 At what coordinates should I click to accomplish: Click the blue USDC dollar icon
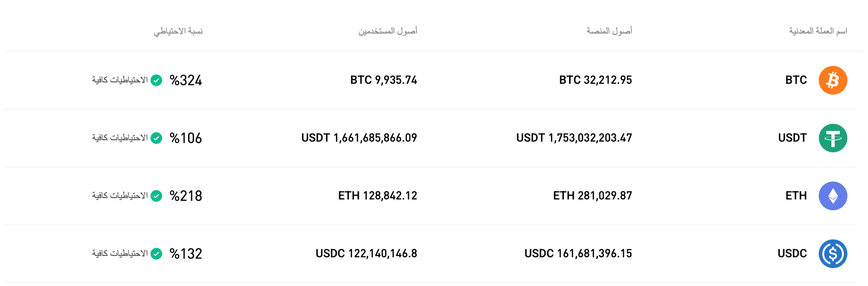pyautogui.click(x=833, y=253)
